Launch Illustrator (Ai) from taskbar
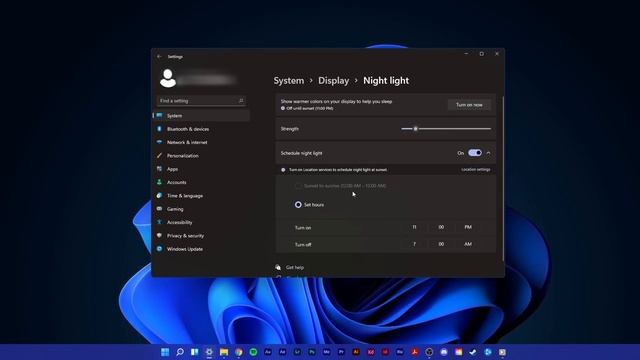Image resolution: width=640 pixels, height=360 pixels. pyautogui.click(x=356, y=352)
